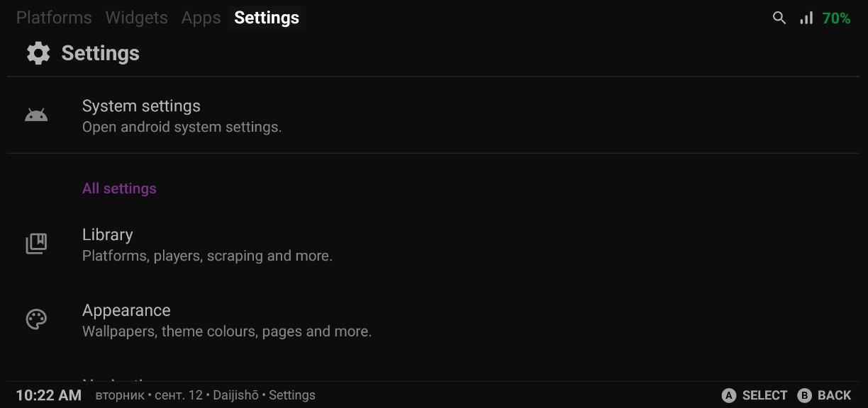Image resolution: width=868 pixels, height=408 pixels.
Task: Click the All settings section header
Action: [119, 188]
